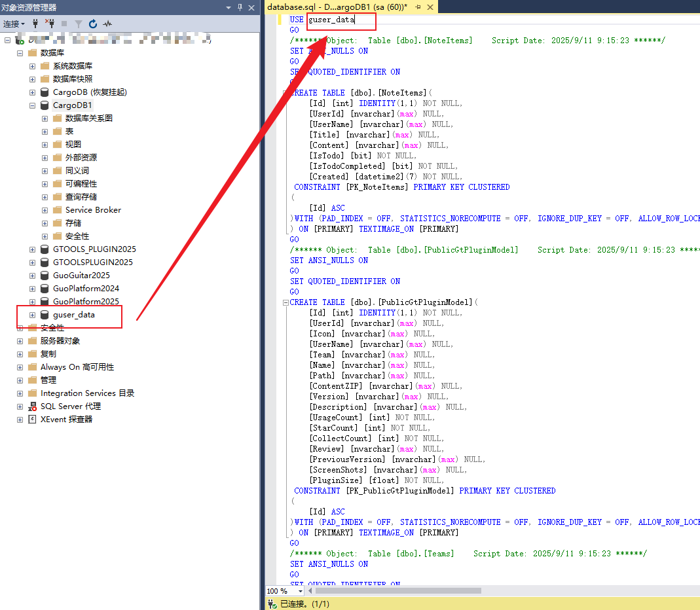Select the 外部资源 folder
Viewport: 700px width, 610px height.
pyautogui.click(x=81, y=158)
